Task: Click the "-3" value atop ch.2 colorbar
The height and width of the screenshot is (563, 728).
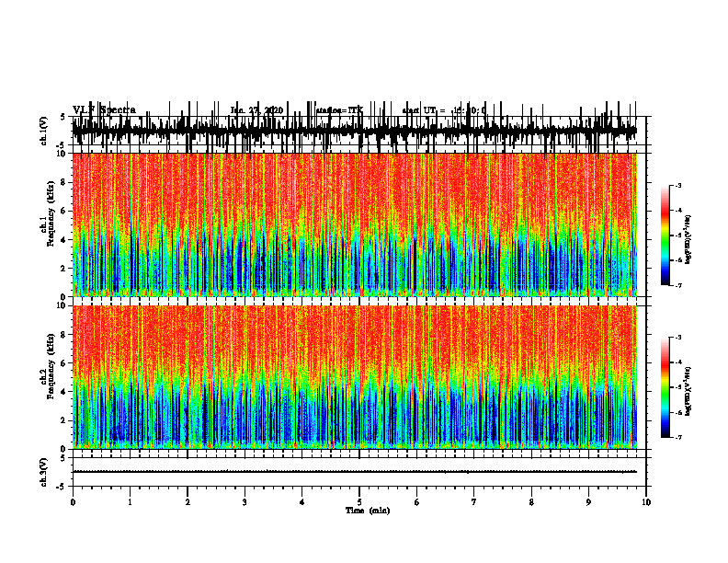Action: pyautogui.click(x=678, y=338)
